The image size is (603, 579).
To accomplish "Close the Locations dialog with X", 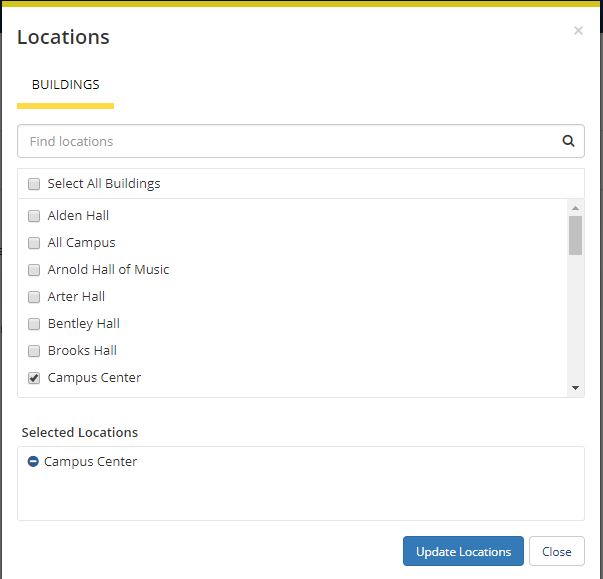I will (578, 31).
